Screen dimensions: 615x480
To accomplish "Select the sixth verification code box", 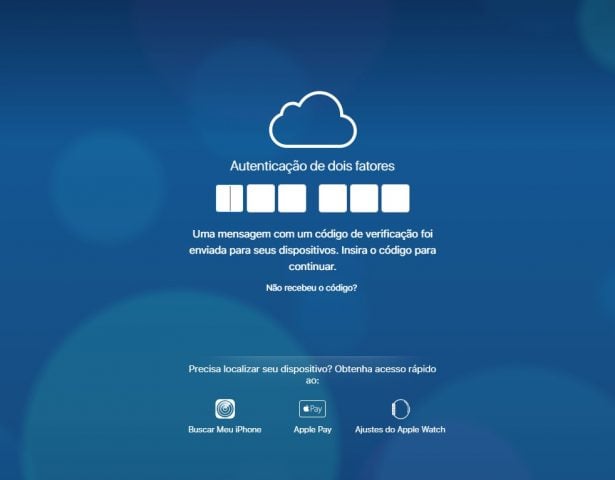I will coord(395,198).
